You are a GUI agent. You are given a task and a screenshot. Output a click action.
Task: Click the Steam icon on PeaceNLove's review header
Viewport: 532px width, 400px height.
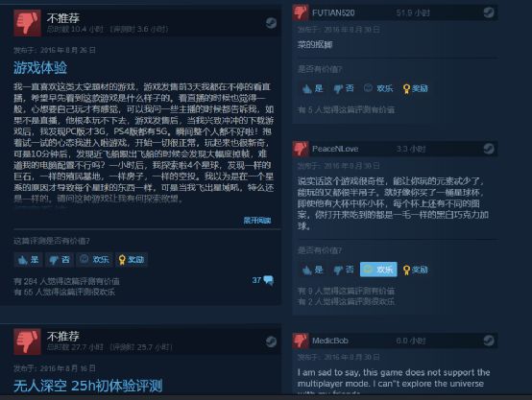489,149
